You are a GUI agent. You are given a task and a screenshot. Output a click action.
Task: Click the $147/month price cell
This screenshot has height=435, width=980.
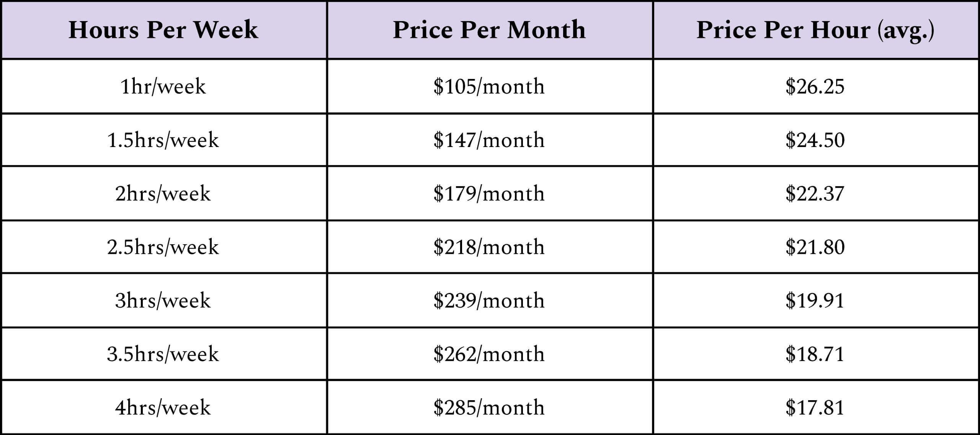(489, 140)
